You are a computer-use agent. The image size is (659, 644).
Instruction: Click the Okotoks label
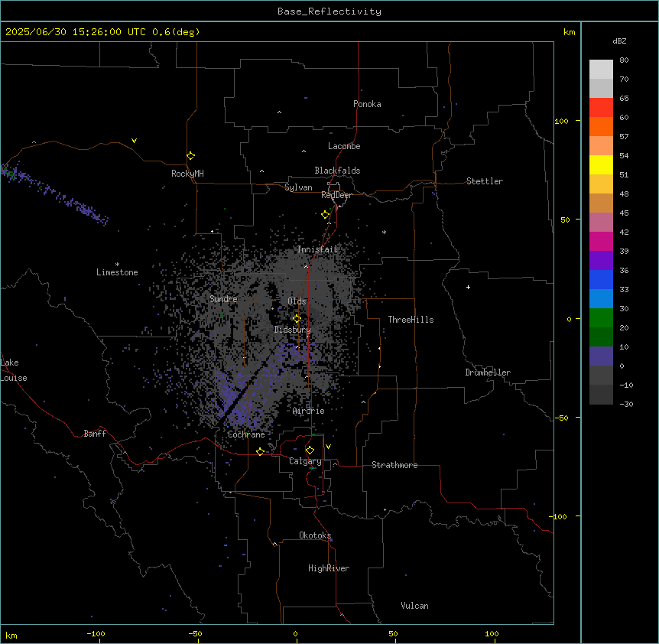click(315, 535)
